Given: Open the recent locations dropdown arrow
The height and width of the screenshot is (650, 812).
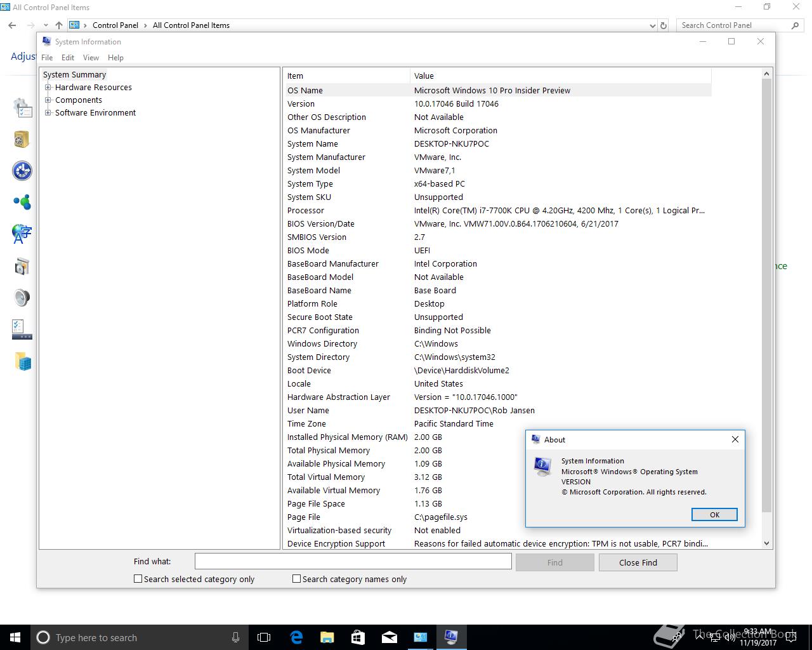Looking at the screenshot, I should click(44, 25).
